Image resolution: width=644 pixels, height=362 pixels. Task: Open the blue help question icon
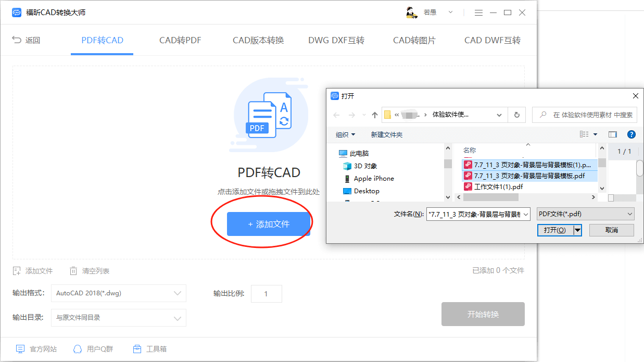click(632, 134)
